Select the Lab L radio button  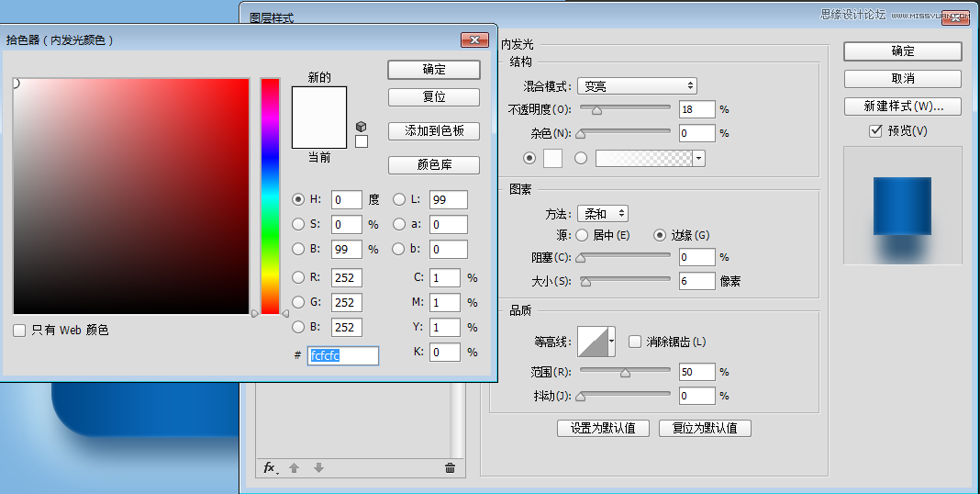click(x=399, y=199)
